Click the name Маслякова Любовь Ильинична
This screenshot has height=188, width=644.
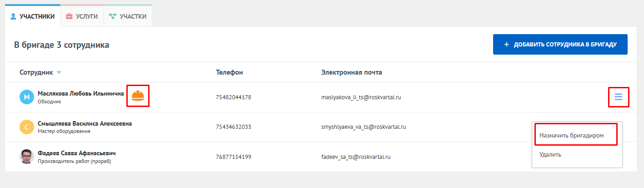(x=81, y=93)
